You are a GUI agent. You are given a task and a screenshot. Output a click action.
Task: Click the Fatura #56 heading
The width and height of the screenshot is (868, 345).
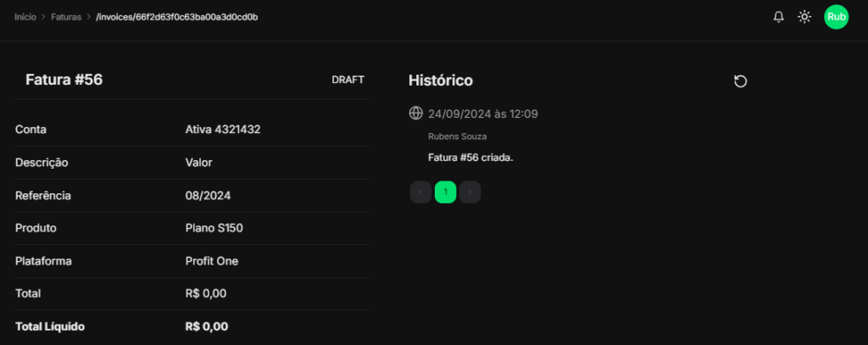(64, 80)
